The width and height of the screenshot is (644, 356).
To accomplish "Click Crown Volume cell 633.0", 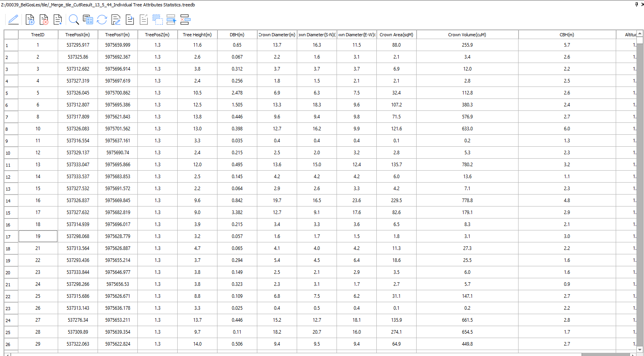I will 467,129.
